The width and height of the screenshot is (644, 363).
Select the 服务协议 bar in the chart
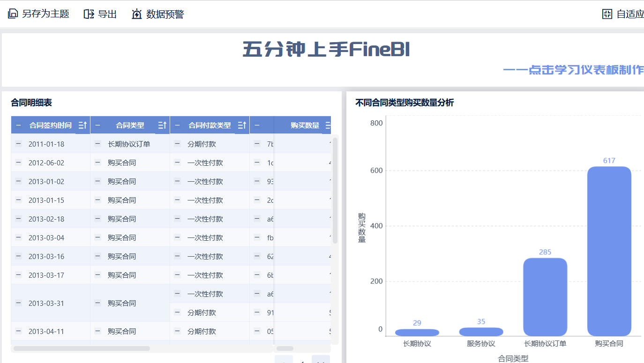(481, 332)
